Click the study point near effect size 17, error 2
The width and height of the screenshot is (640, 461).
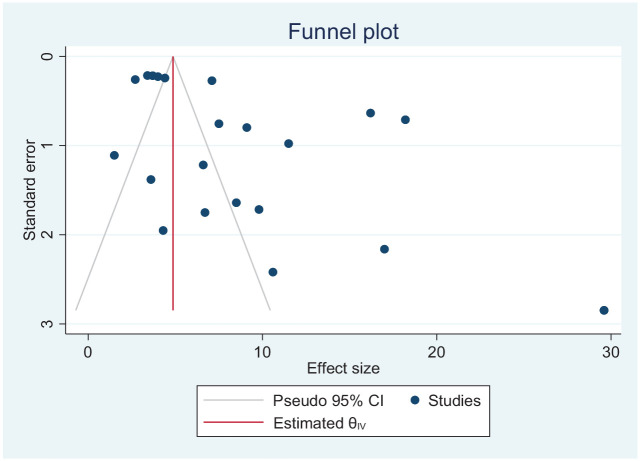pos(384,249)
